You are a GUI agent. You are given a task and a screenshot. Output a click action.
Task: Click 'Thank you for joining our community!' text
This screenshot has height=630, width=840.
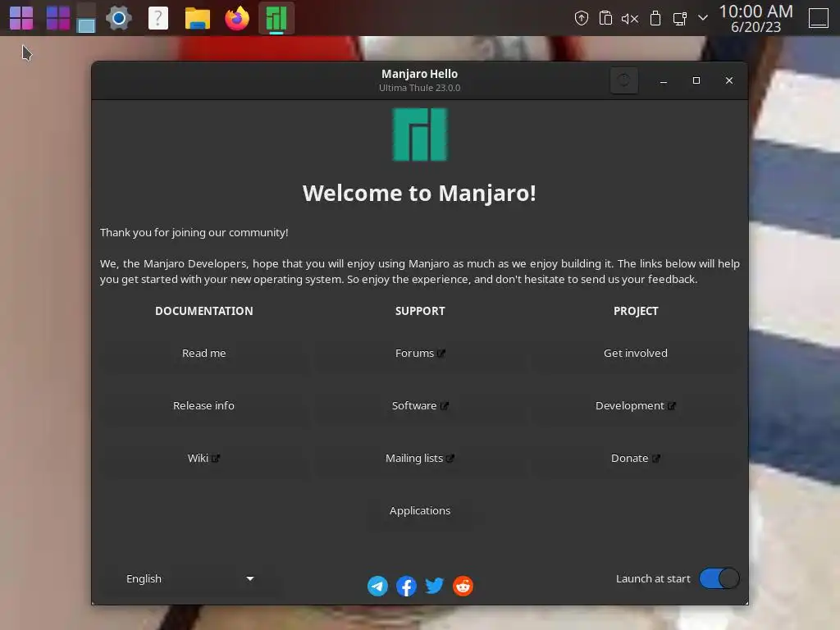coord(194,232)
